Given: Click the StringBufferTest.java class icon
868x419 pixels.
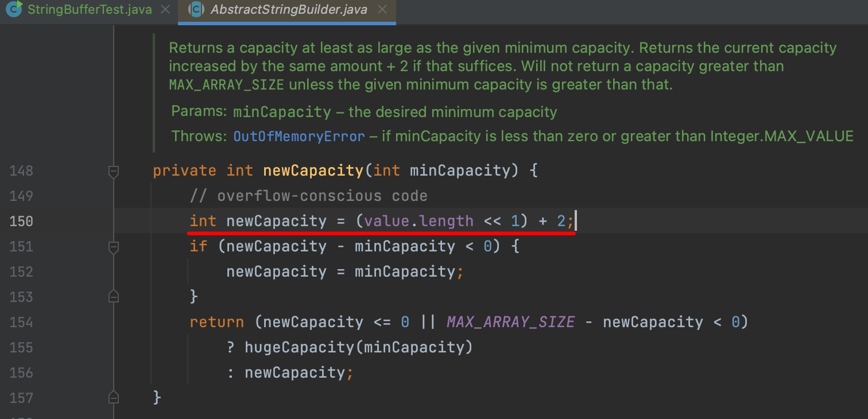Looking at the screenshot, I should click(x=14, y=9).
